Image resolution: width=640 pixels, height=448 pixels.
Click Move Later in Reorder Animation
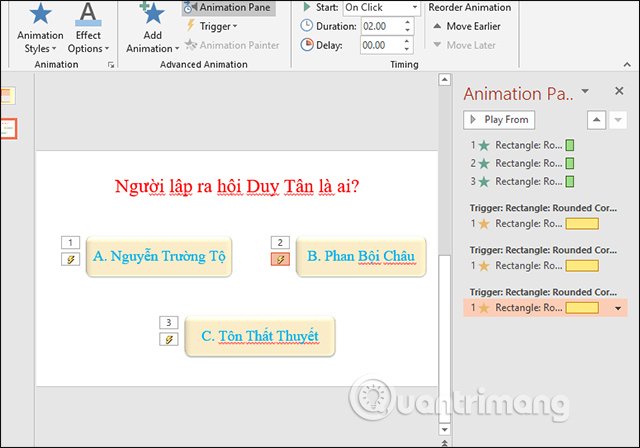click(464, 45)
